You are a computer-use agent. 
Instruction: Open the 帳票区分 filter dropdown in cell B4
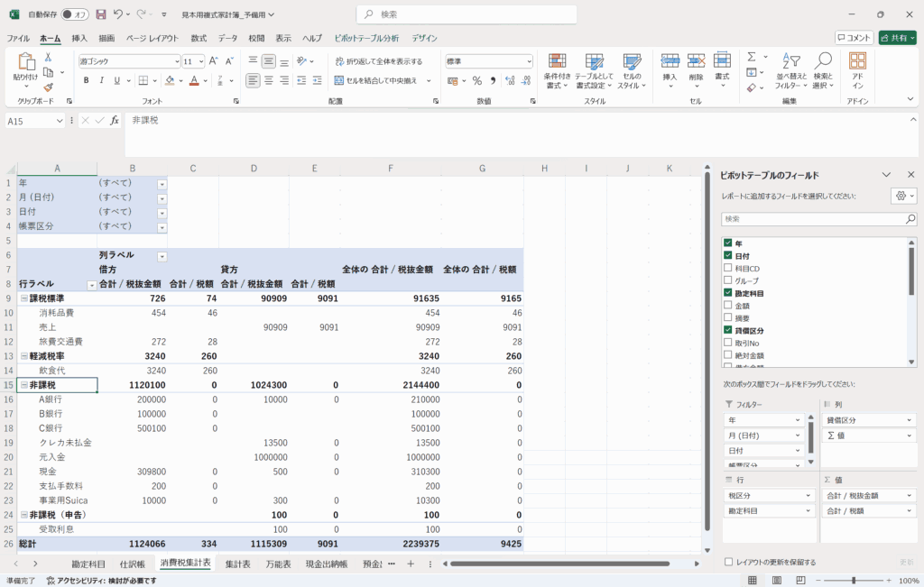pyautogui.click(x=162, y=228)
